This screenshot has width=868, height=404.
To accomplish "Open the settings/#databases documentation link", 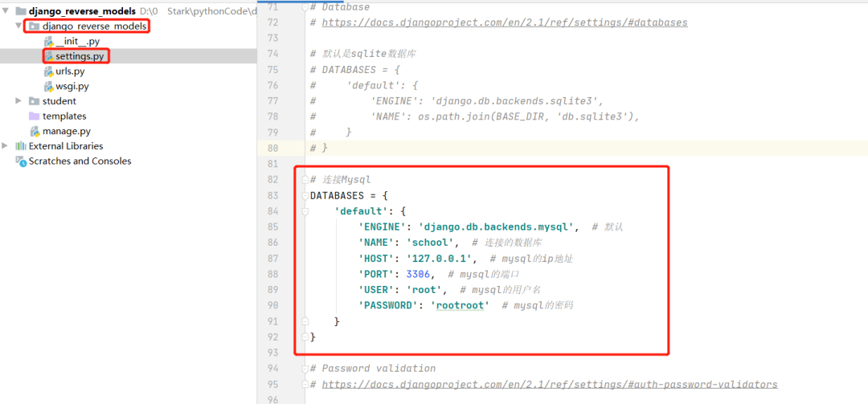I will click(504, 22).
